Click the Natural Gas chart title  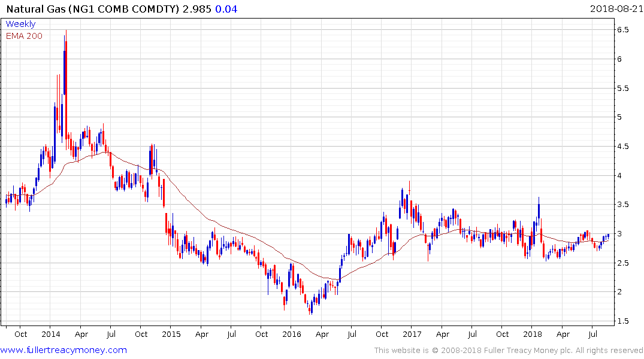[93, 9]
